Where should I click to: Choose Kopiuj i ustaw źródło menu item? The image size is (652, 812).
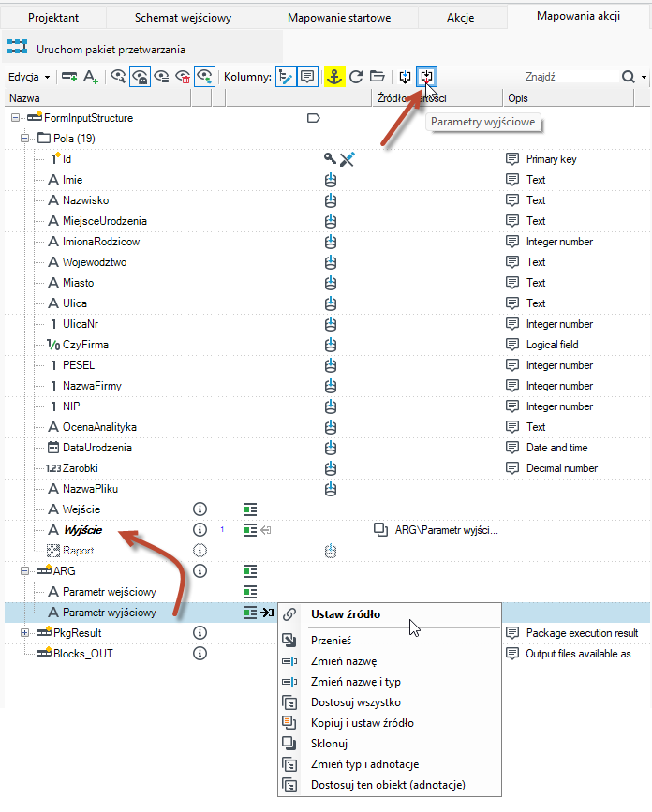pyautogui.click(x=390, y=723)
